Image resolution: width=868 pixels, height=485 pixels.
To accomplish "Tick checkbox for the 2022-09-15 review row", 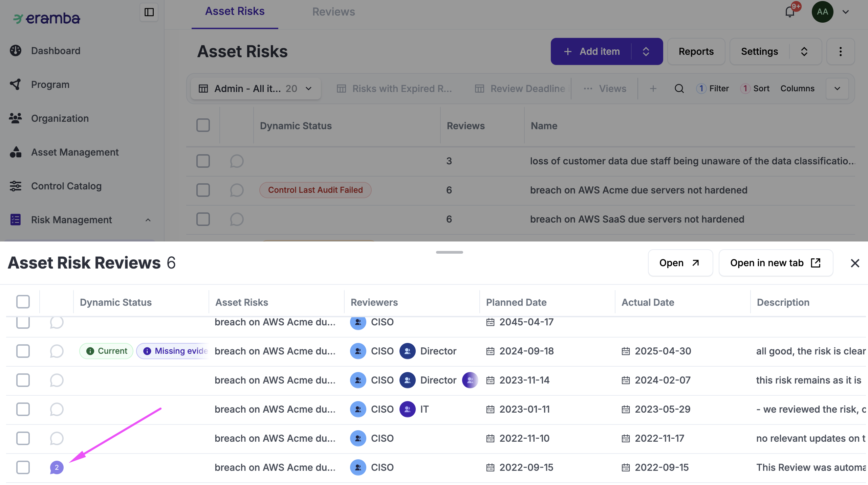I will point(23,467).
